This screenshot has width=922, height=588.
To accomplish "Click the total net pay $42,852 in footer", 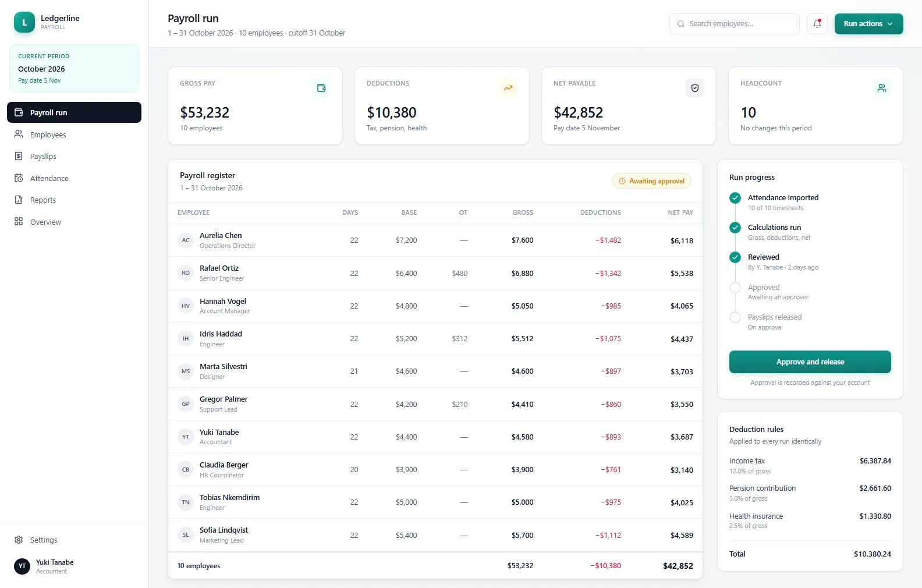I will [678, 566].
